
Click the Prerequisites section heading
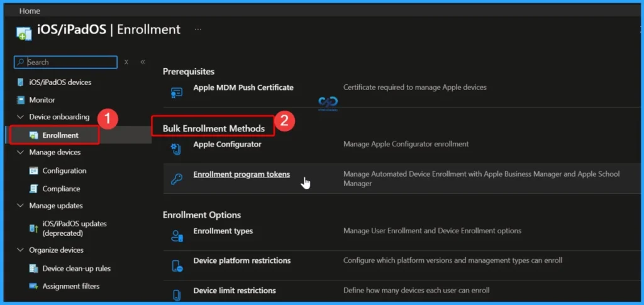pyautogui.click(x=189, y=72)
